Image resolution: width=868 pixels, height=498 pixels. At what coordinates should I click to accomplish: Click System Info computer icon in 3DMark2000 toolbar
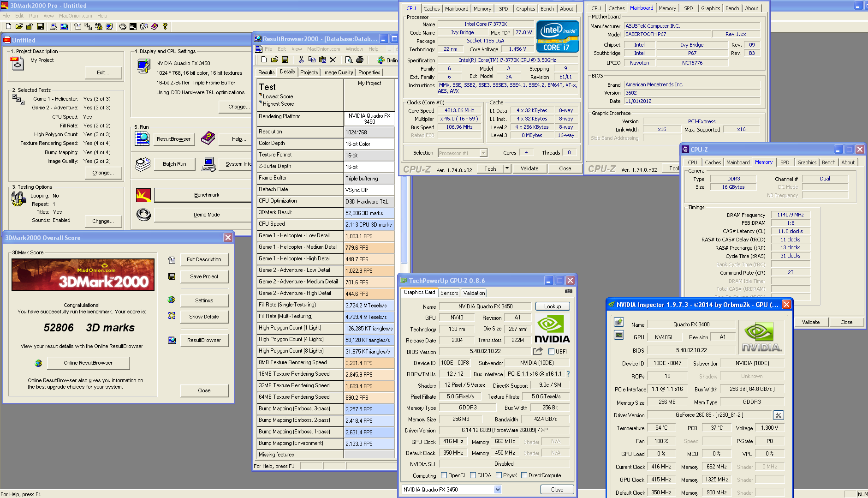(54, 26)
